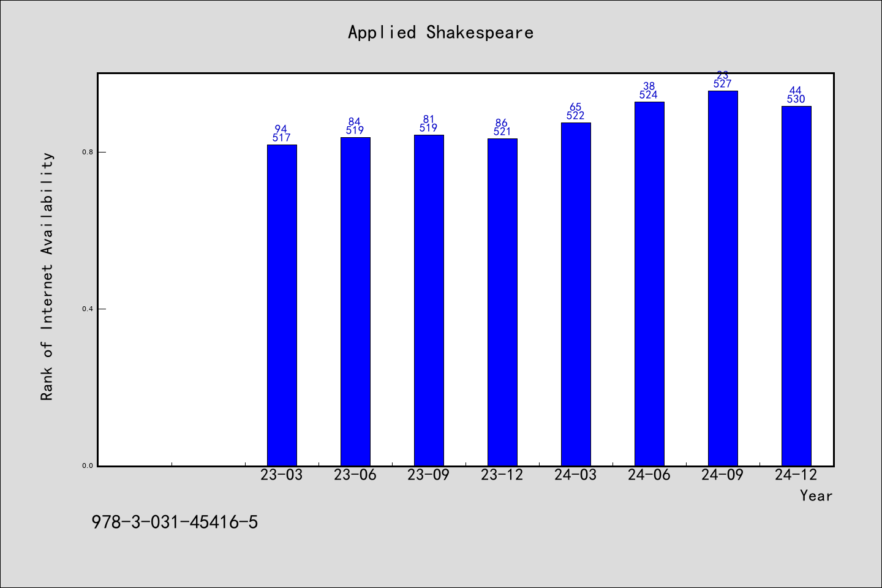The height and width of the screenshot is (588, 882).
Task: Select the 23-09 bar
Action: [x=429, y=300]
